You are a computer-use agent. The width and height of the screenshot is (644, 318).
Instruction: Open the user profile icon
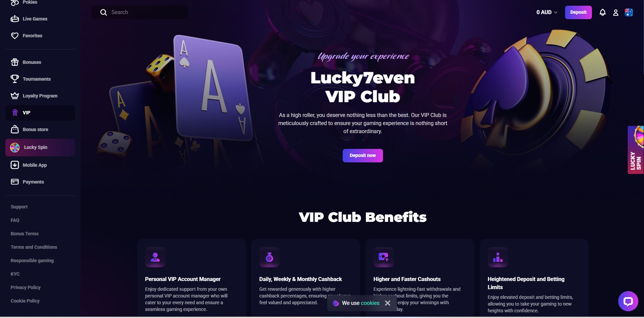pyautogui.click(x=615, y=12)
